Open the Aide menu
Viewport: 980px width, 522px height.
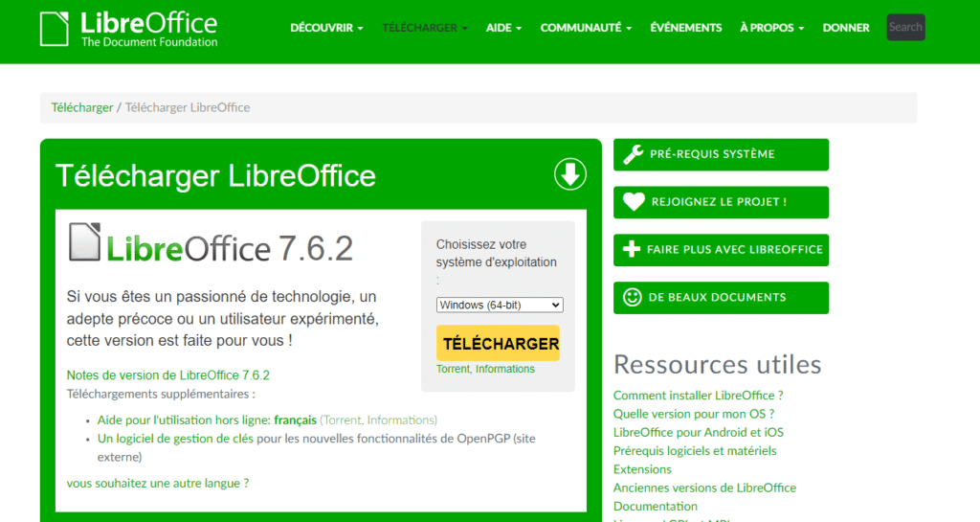coord(503,28)
